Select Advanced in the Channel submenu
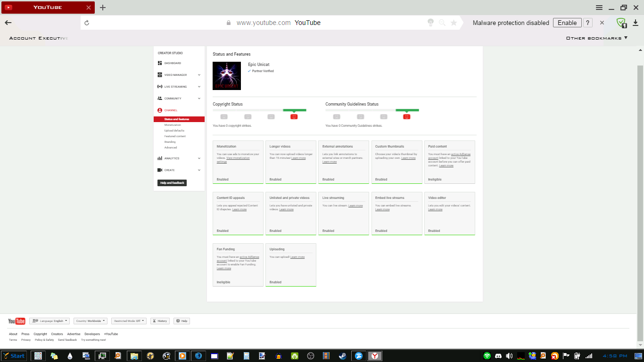Image resolution: width=644 pixels, height=362 pixels. pyautogui.click(x=171, y=148)
